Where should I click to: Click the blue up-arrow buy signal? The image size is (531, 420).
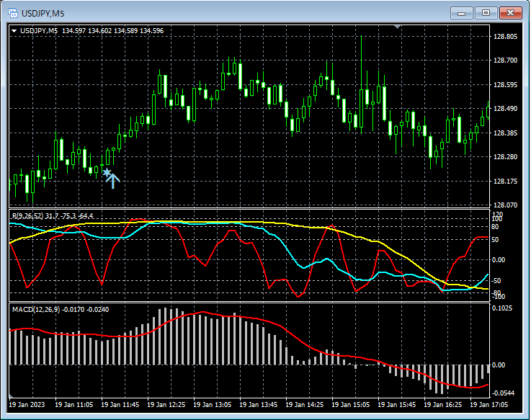(x=113, y=181)
